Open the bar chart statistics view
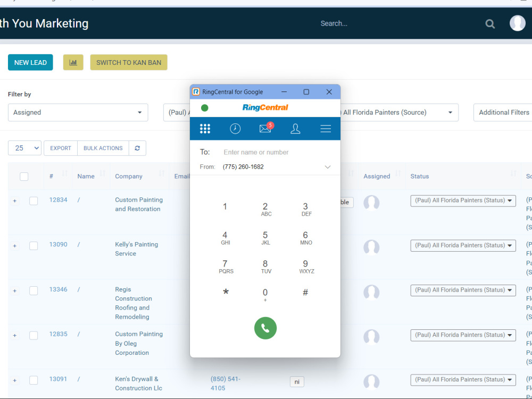 point(73,62)
